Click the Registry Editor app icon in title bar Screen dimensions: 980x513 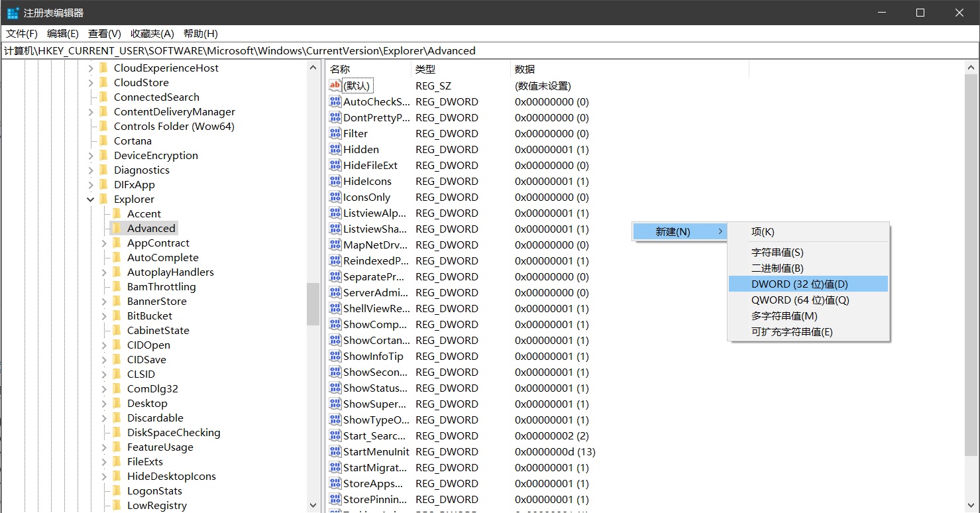13,13
